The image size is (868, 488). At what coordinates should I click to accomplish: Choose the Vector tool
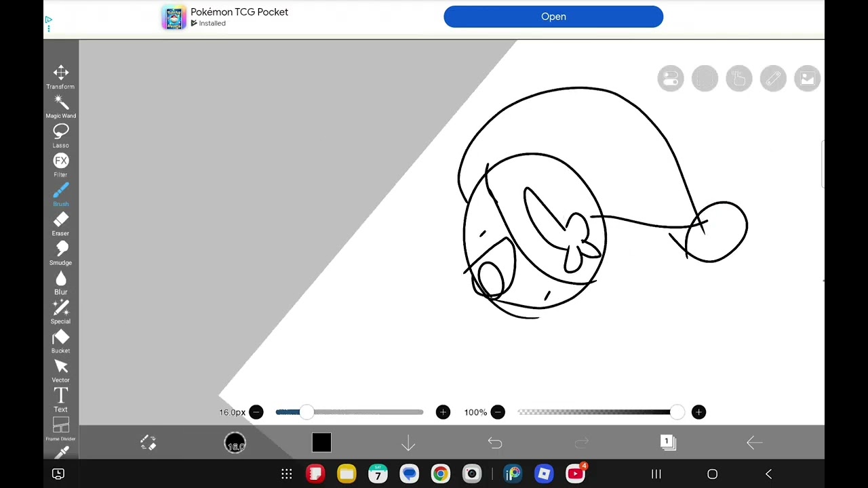click(x=60, y=371)
